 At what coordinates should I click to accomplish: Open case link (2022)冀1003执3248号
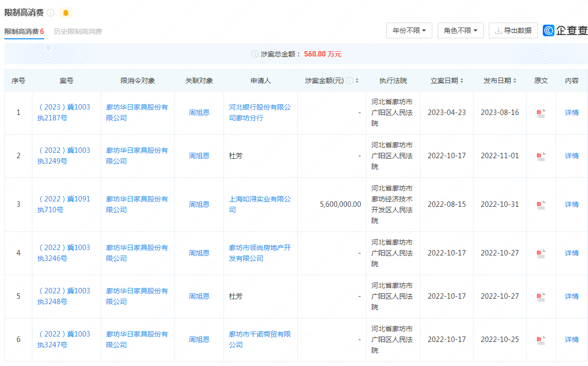click(64, 296)
